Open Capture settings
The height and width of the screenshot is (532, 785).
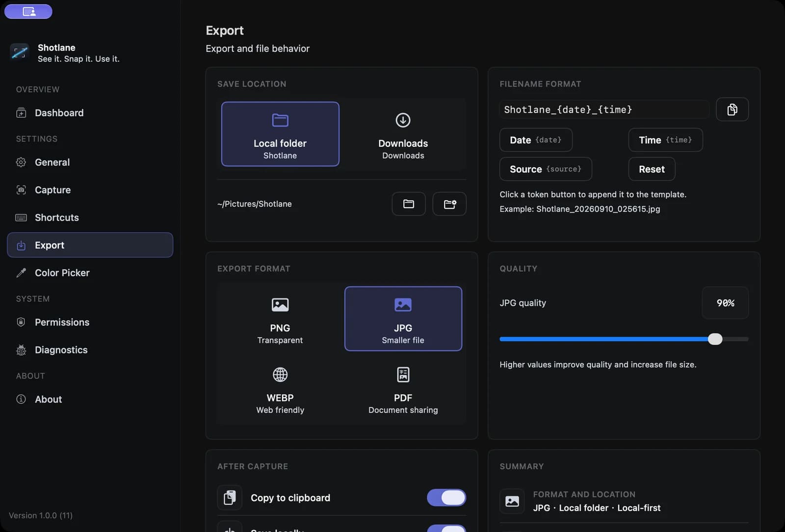point(90,190)
